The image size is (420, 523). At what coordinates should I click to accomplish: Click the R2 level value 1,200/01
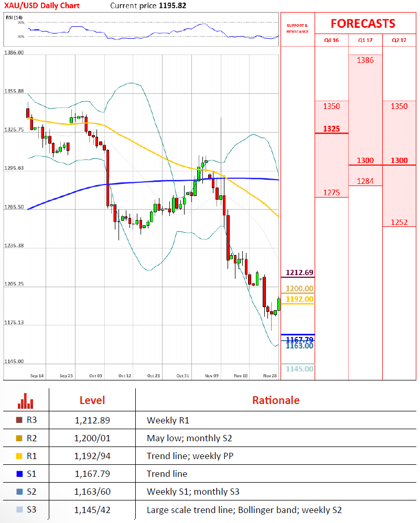click(x=92, y=438)
